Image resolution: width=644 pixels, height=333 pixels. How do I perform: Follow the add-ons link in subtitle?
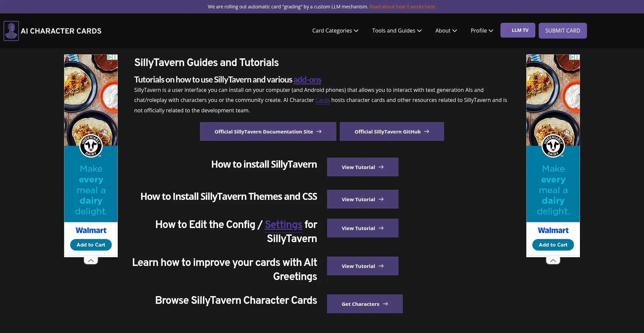307,80
